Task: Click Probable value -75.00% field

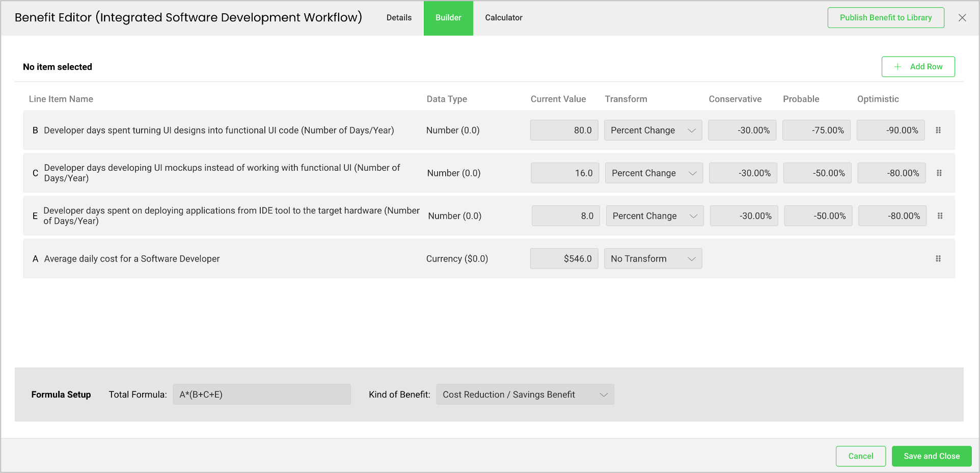Action: point(816,130)
